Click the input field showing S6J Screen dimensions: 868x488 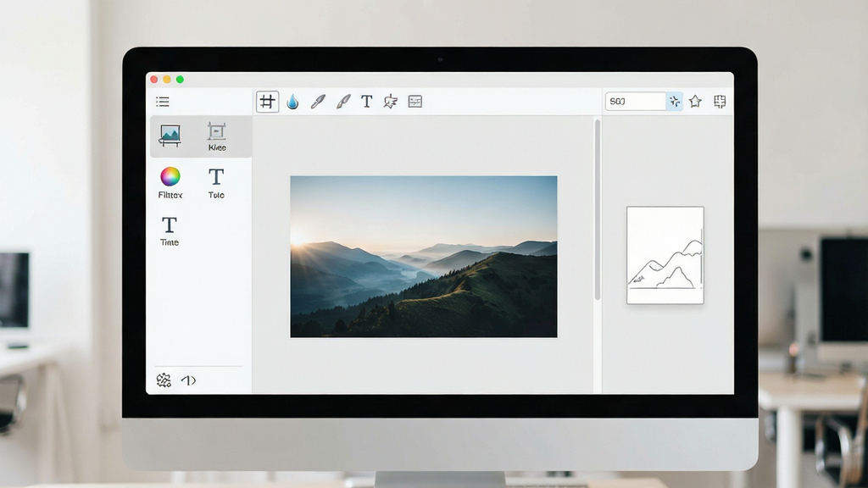636,102
